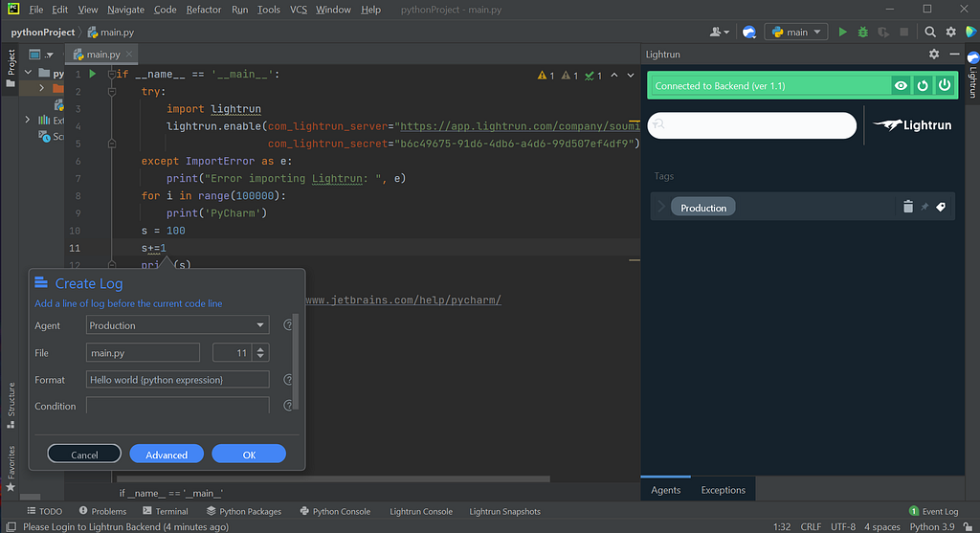Viewport: 980px width, 533px height.
Task: Open the main run configuration dropdown
Action: pyautogui.click(x=795, y=32)
